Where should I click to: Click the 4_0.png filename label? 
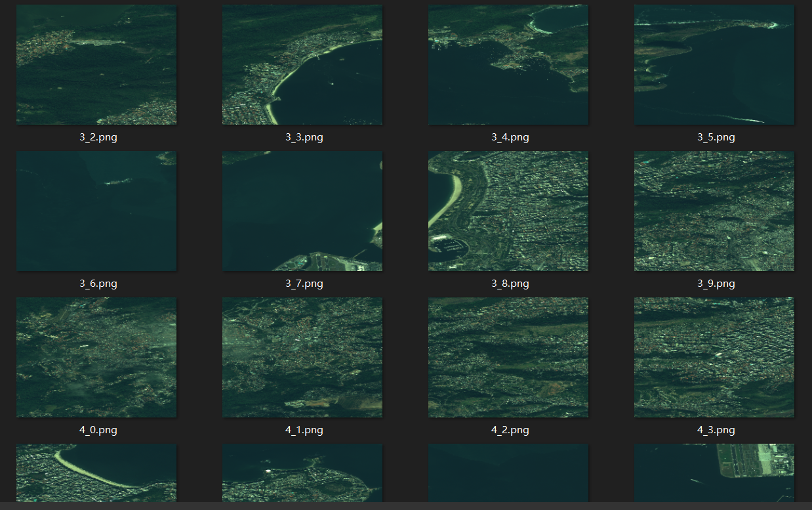pyautogui.click(x=98, y=430)
